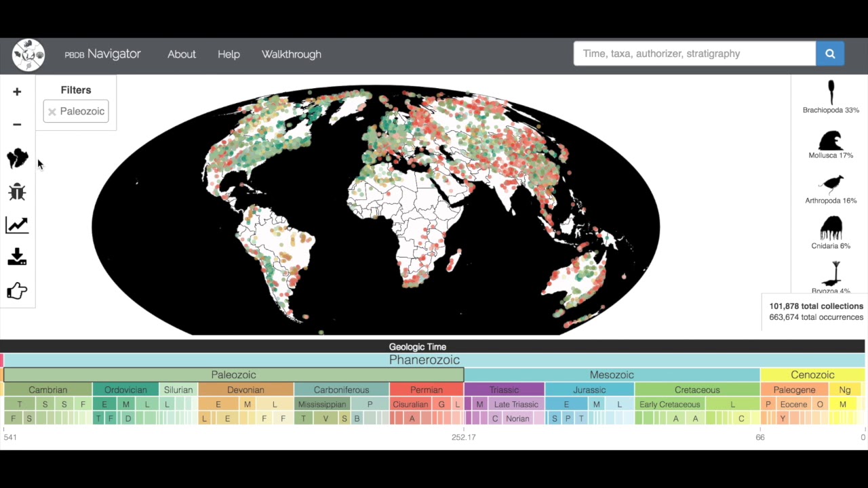The height and width of the screenshot is (488, 868).
Task: Click the 101,878 total collections text
Action: point(816,306)
